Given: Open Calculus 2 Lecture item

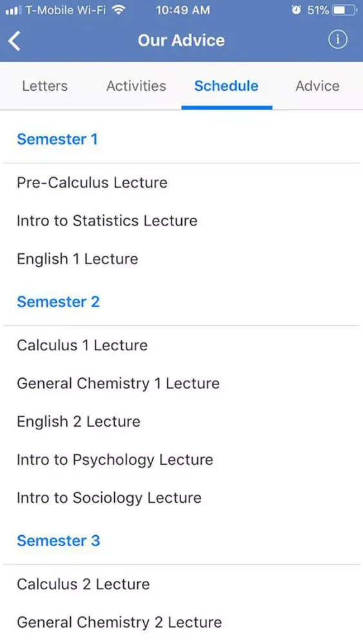Looking at the screenshot, I should 83,584.
